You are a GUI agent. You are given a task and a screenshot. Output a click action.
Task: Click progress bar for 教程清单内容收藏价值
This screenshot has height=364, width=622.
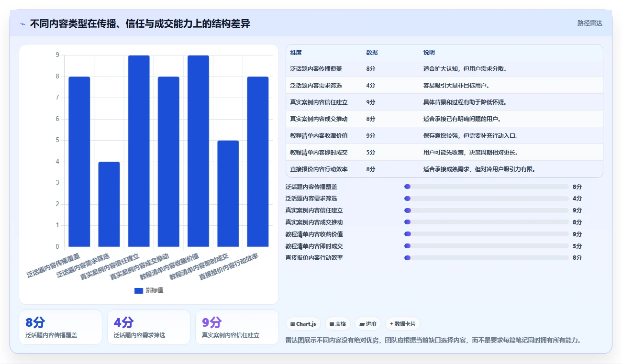(x=487, y=234)
